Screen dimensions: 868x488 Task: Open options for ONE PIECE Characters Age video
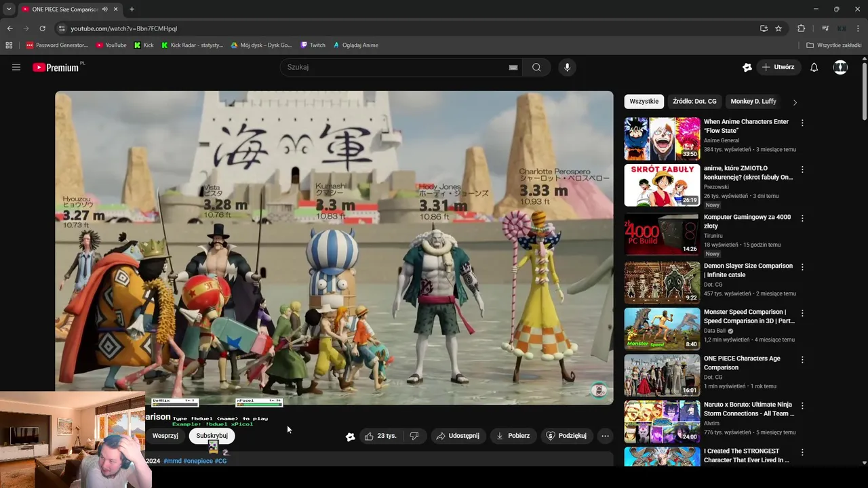click(802, 360)
